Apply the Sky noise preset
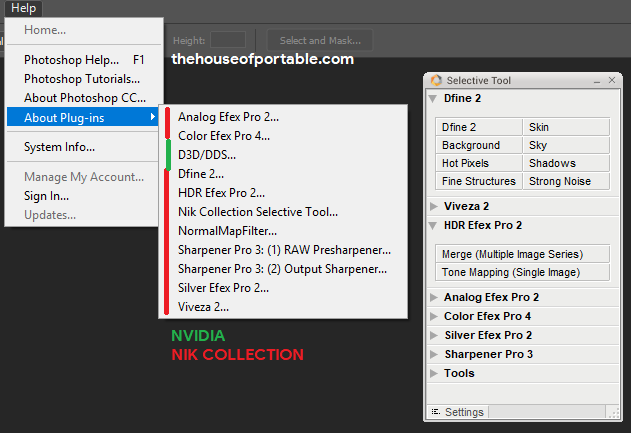The height and width of the screenshot is (433, 631). (566, 145)
